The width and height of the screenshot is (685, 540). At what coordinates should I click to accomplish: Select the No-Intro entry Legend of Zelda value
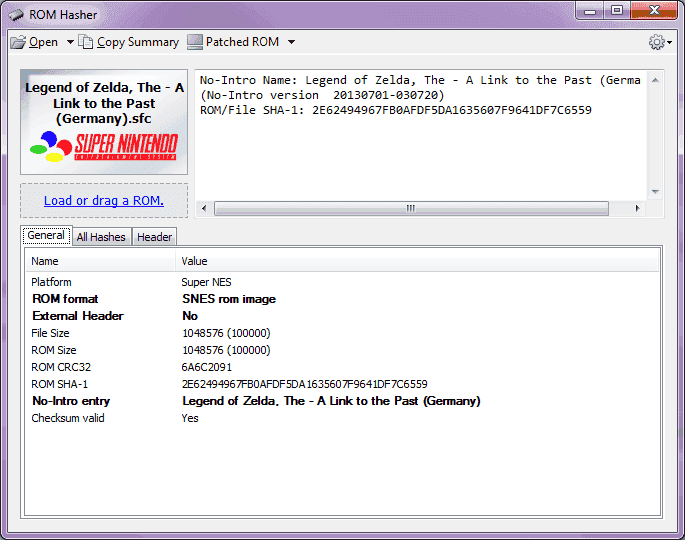point(331,401)
